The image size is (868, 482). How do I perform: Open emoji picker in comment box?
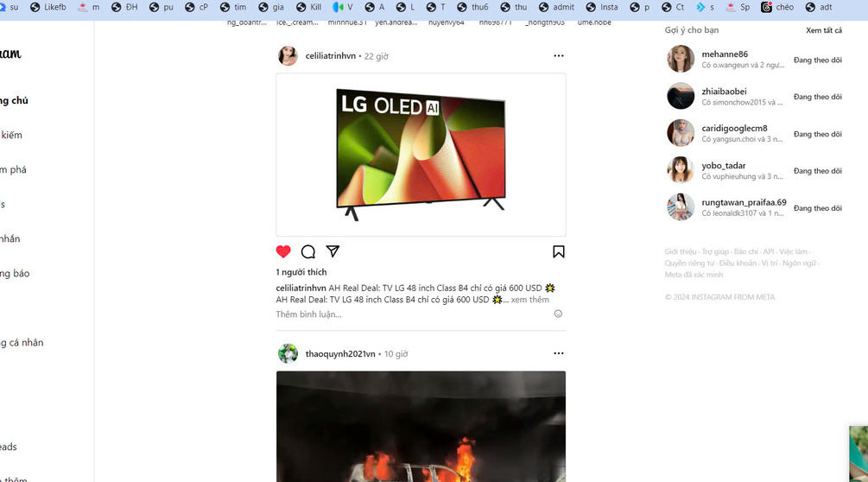click(x=558, y=314)
